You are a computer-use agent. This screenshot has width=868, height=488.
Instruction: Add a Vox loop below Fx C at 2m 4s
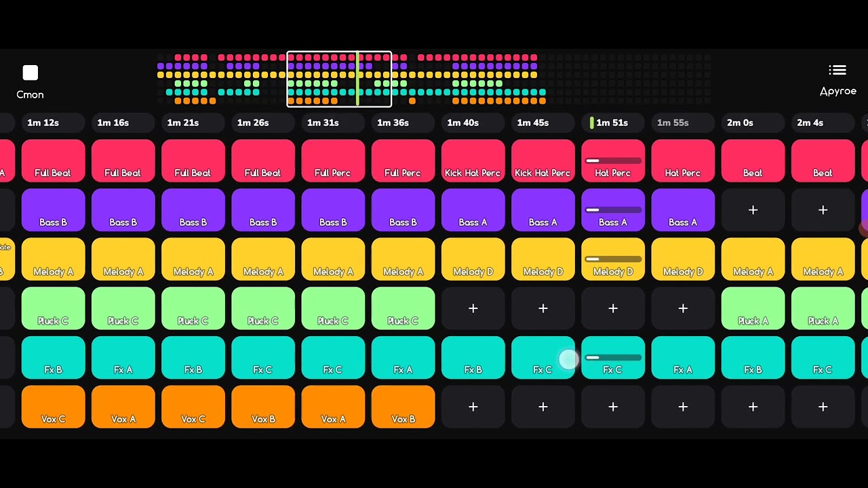pos(823,407)
